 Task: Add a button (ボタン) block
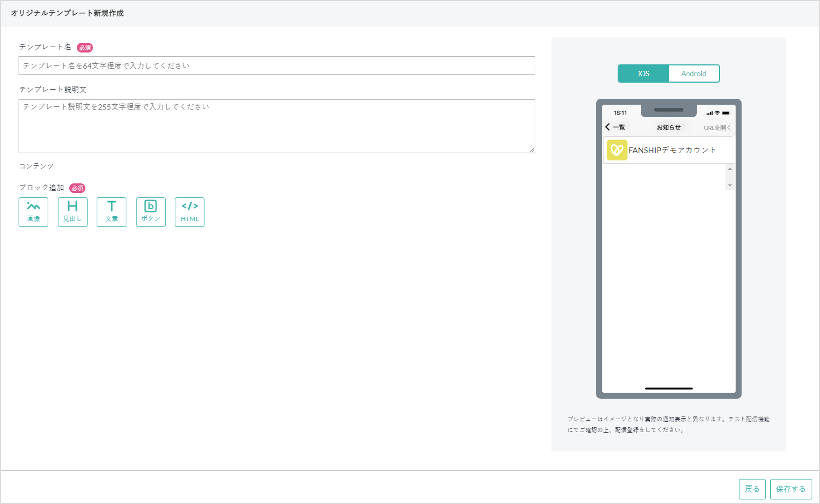[151, 212]
